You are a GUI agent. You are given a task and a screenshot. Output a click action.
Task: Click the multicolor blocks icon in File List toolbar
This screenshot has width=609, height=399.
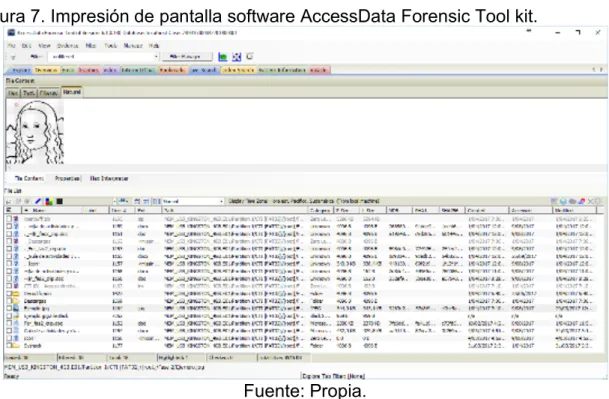click(x=49, y=201)
